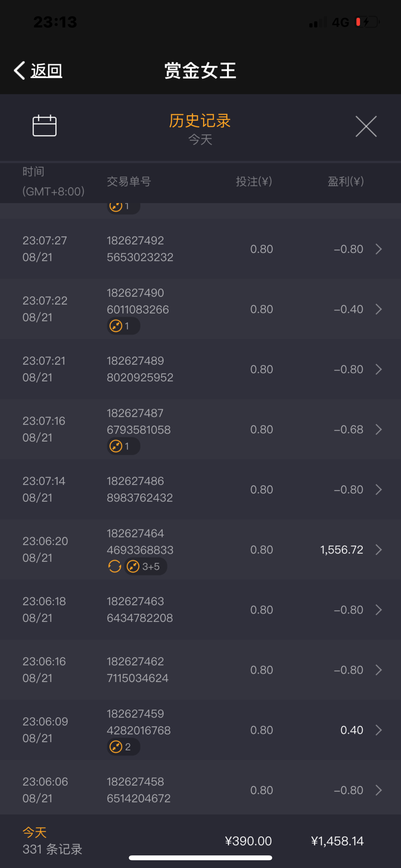Tap the badge marked 2 on the 23:06:09 record
This screenshot has height=868, width=401.
click(x=123, y=747)
